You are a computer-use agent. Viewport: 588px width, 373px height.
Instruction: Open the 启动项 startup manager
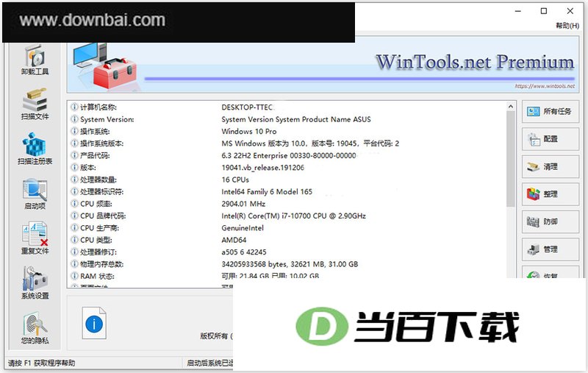pos(35,194)
